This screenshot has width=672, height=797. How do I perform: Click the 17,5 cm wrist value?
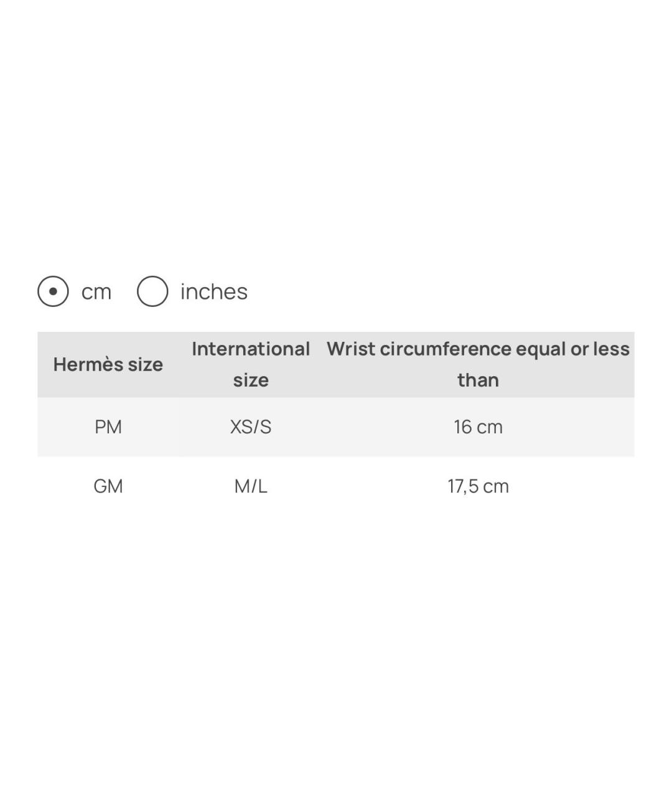[478, 486]
